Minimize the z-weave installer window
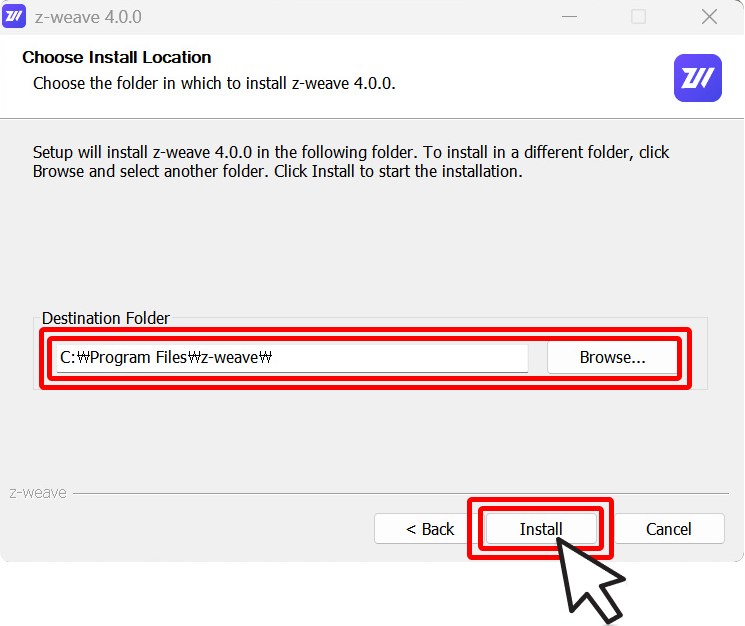The width and height of the screenshot is (745, 626). [569, 17]
